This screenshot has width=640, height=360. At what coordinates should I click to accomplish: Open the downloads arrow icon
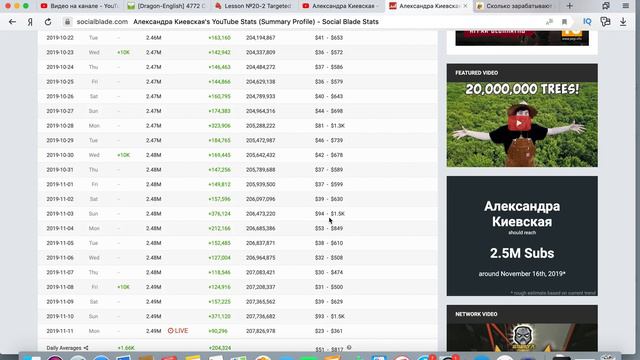pos(623,22)
